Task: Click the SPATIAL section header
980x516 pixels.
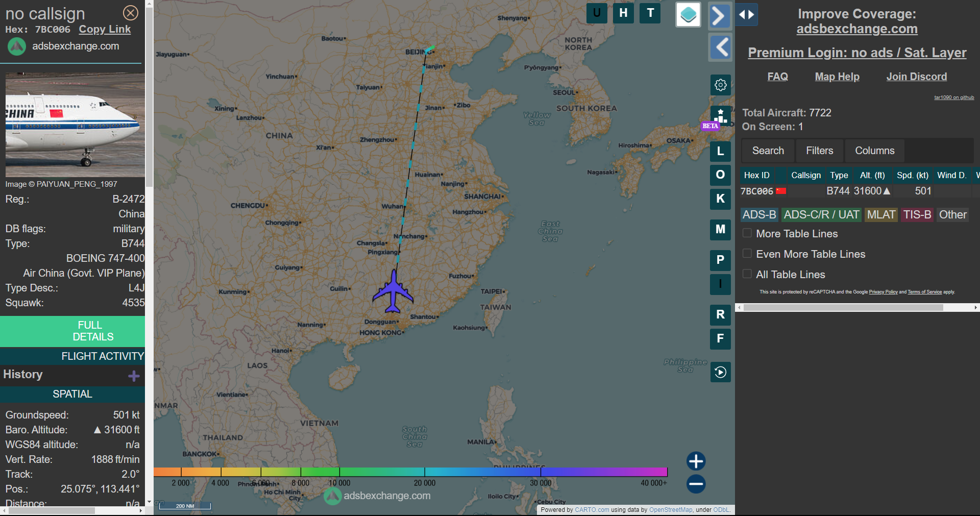Action: pos(72,394)
